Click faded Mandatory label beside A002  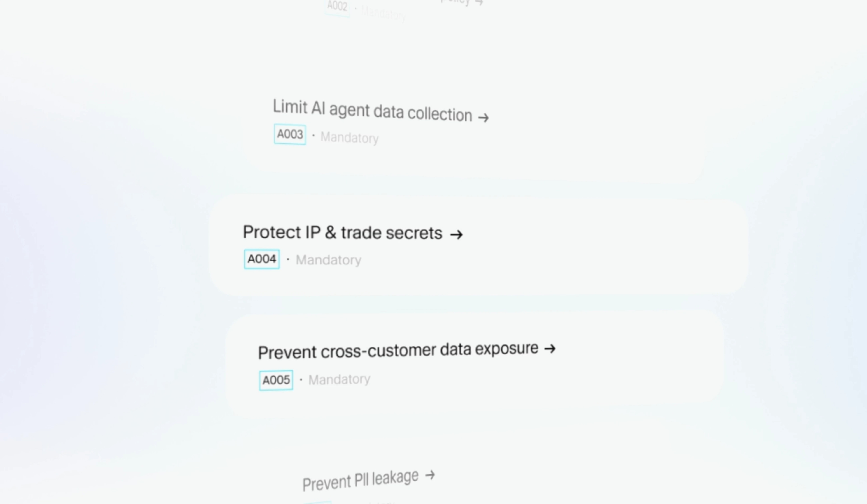point(383,13)
